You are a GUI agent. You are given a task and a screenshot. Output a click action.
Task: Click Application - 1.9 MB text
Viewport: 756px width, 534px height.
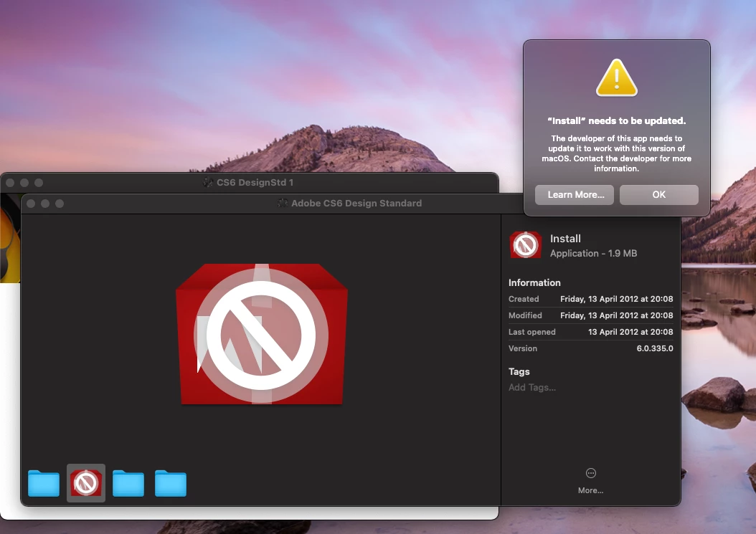click(x=593, y=254)
